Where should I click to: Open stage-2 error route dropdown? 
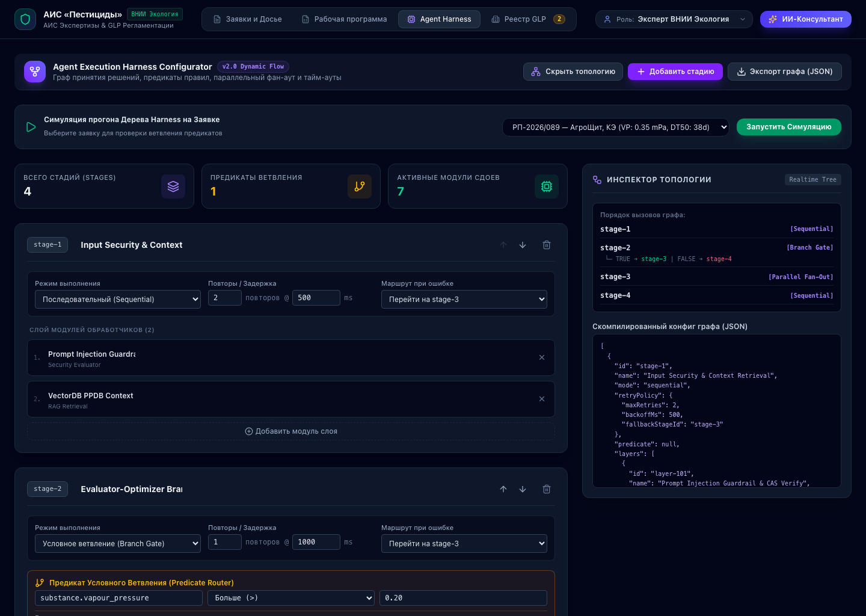coord(464,543)
